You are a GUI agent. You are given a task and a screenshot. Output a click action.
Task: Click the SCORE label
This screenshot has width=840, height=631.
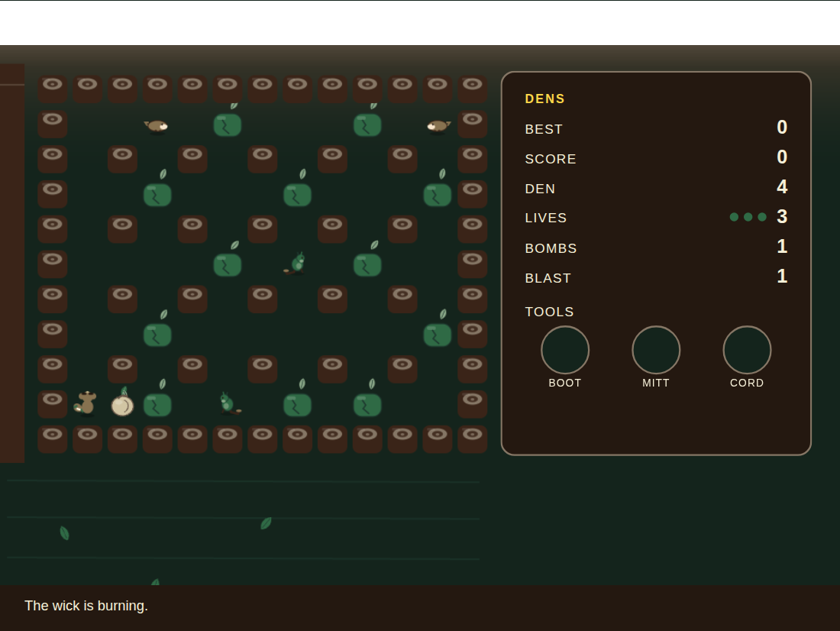551,159
